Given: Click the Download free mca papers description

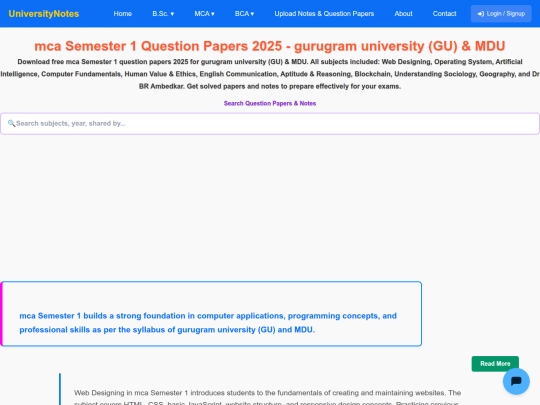Looking at the screenshot, I should click(x=270, y=74).
